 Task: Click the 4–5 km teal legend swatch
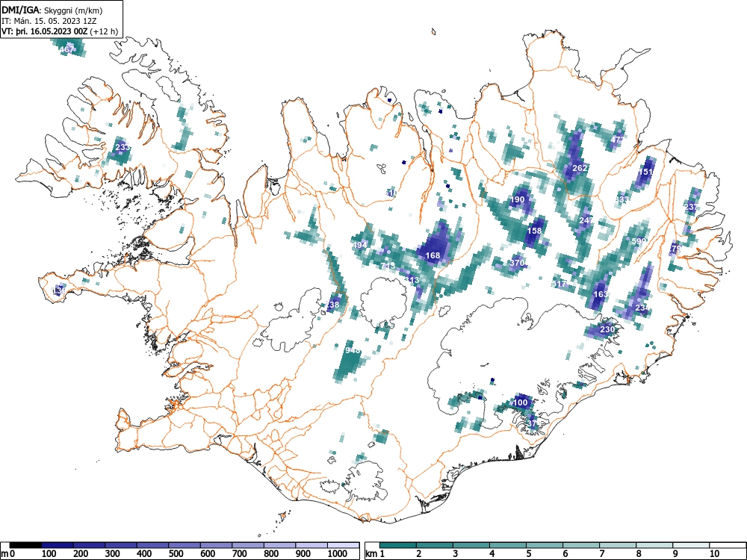508,545
